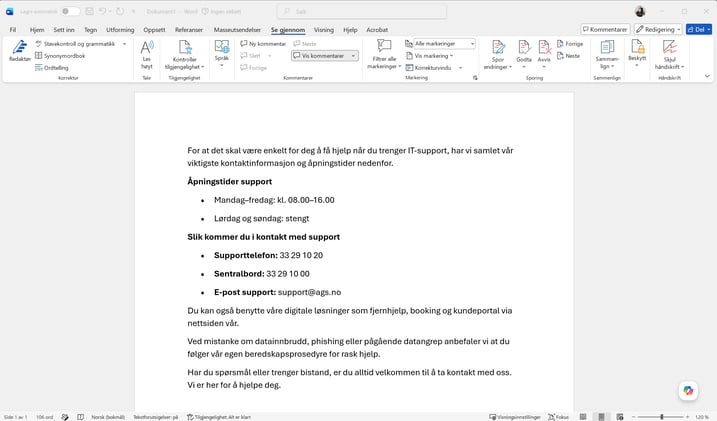The image size is (717, 421).
Task: Click in the Søk search box
Action: click(x=362, y=11)
